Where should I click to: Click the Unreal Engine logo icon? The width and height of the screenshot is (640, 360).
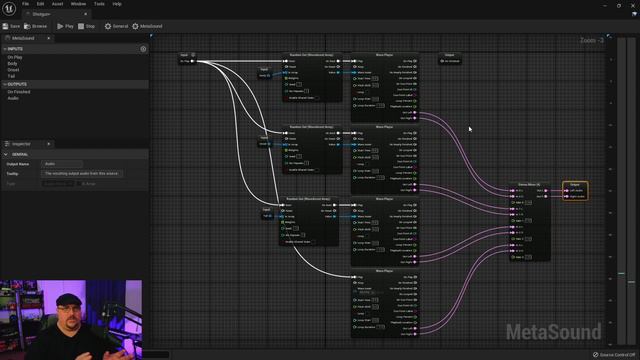(x=9, y=9)
